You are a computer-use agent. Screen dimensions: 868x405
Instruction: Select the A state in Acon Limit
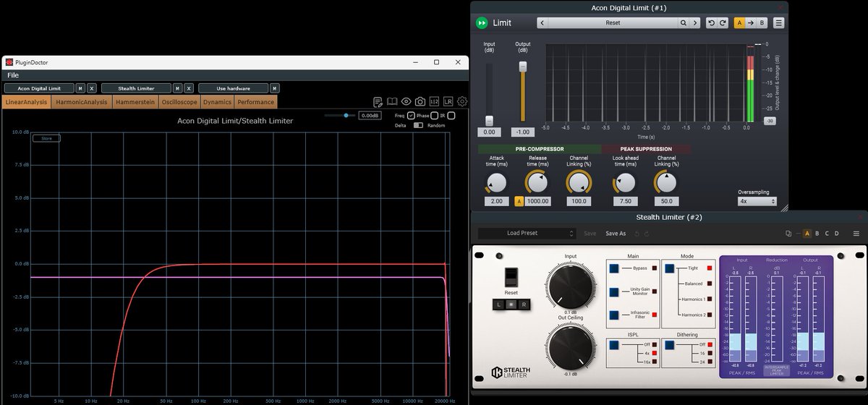tap(739, 23)
